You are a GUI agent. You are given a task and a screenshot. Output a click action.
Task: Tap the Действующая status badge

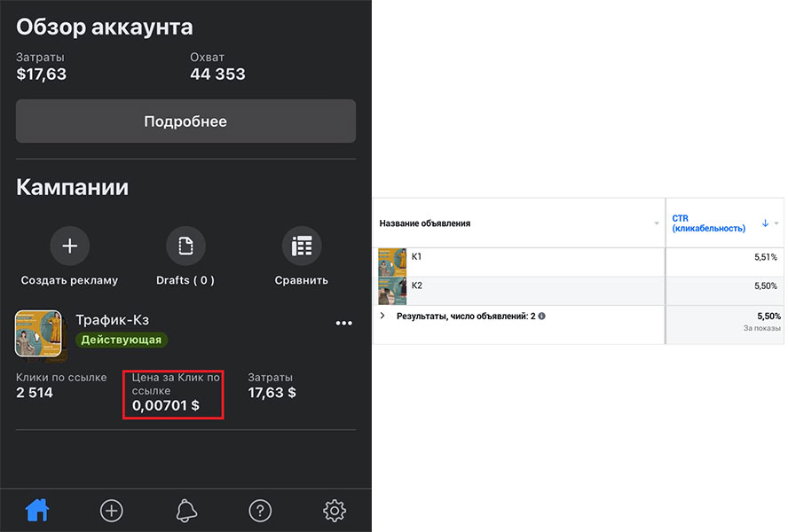122,340
